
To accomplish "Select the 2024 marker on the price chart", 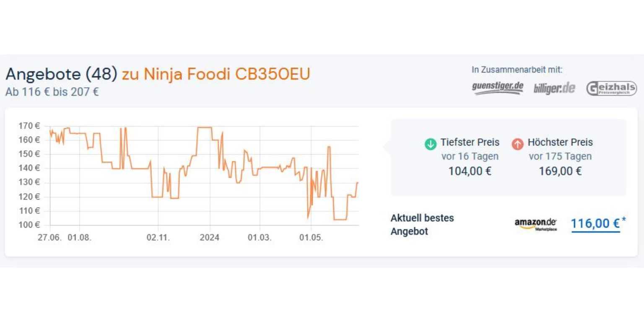I will coord(209,238).
